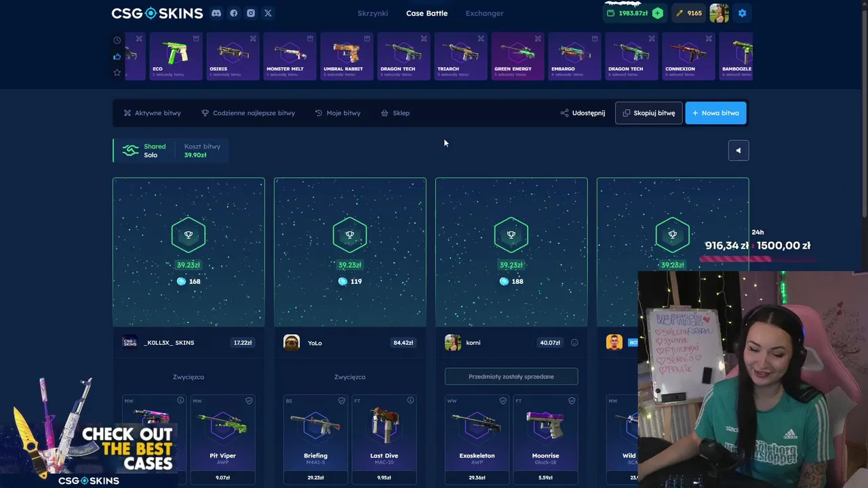The image size is (868, 488).
Task: Click crossed-swords icon on CONNEXION card
Action: (709, 39)
